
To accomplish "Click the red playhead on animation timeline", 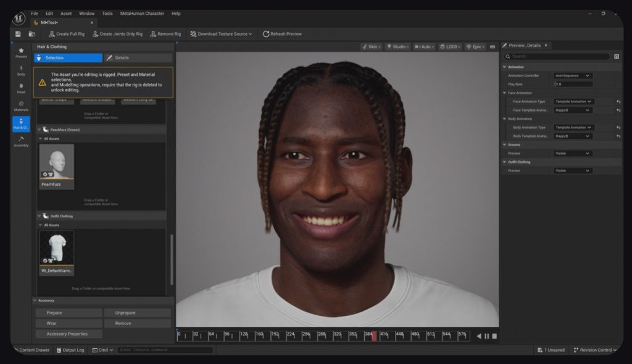I will pos(373,336).
